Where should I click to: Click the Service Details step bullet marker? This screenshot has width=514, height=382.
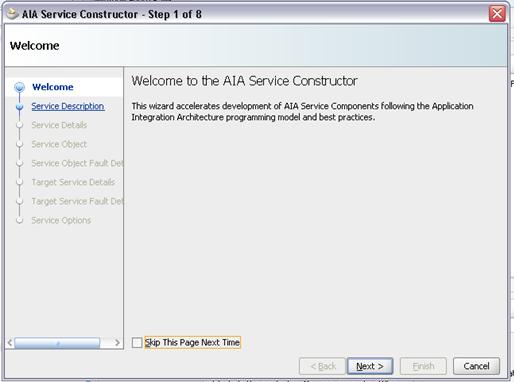[x=19, y=125]
